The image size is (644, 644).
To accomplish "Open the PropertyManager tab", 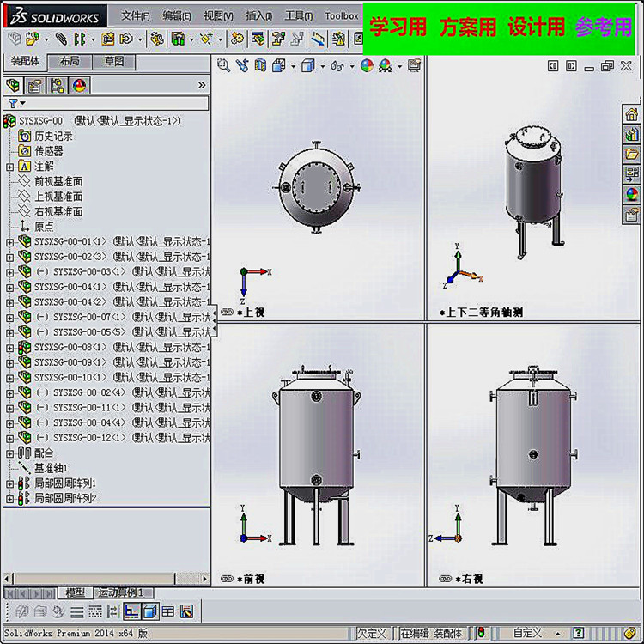I will pos(35,85).
